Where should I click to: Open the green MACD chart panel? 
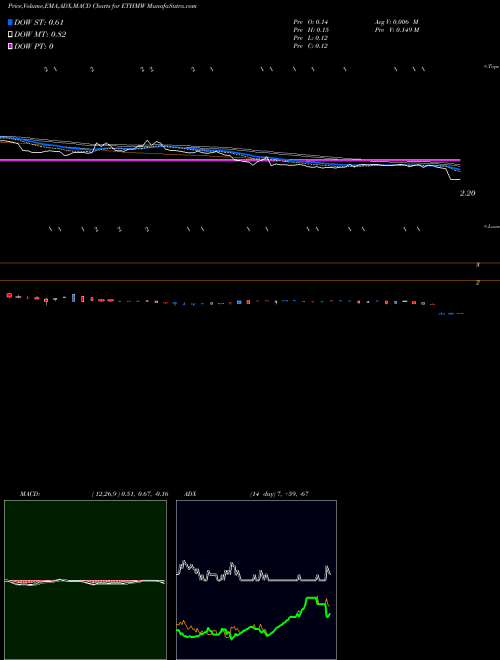coord(85,580)
